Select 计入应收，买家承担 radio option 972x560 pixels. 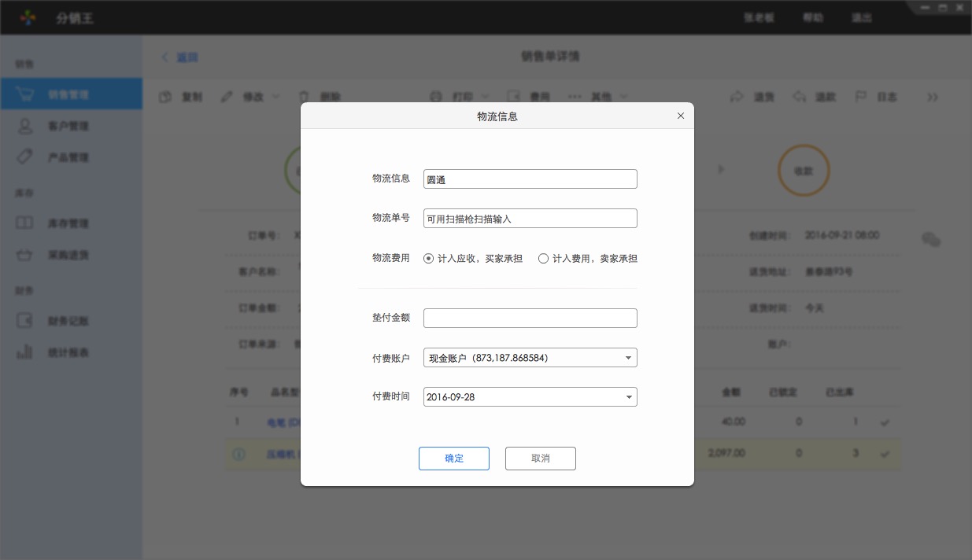click(x=429, y=258)
